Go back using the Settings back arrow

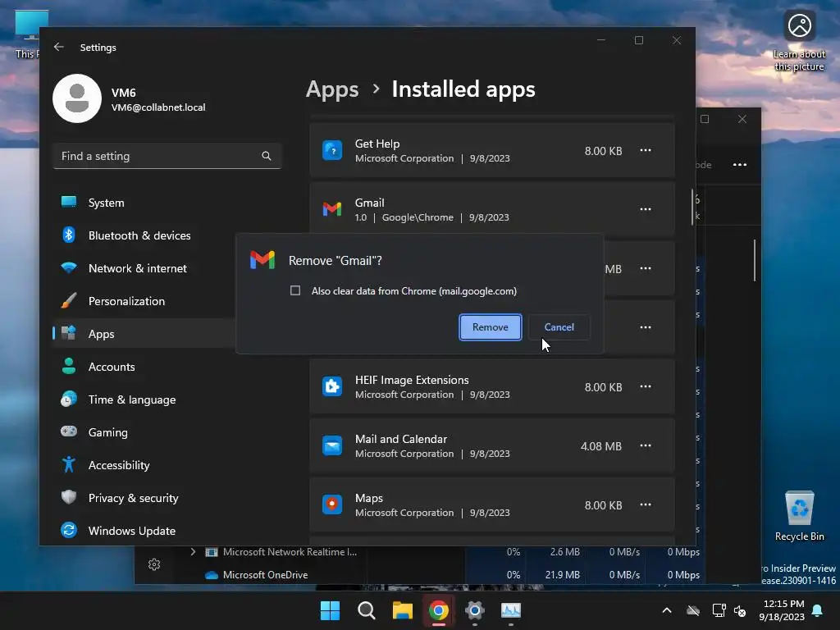[x=59, y=47]
